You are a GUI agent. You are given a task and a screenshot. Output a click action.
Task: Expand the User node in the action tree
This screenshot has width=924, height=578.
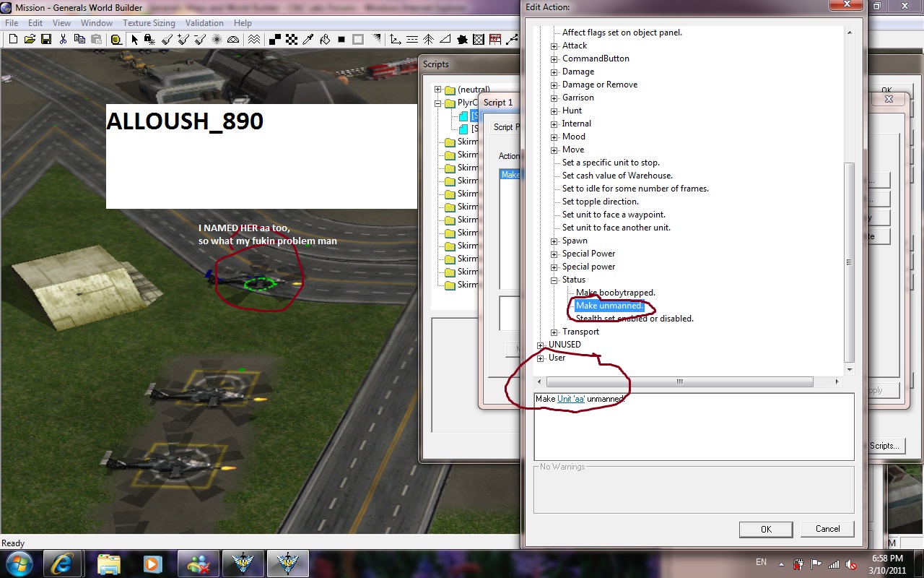541,358
